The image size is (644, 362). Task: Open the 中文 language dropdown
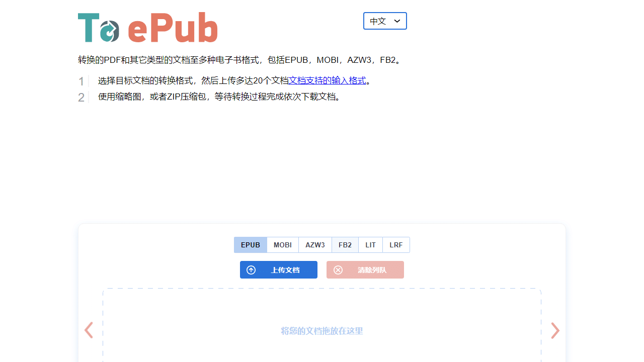tap(385, 21)
